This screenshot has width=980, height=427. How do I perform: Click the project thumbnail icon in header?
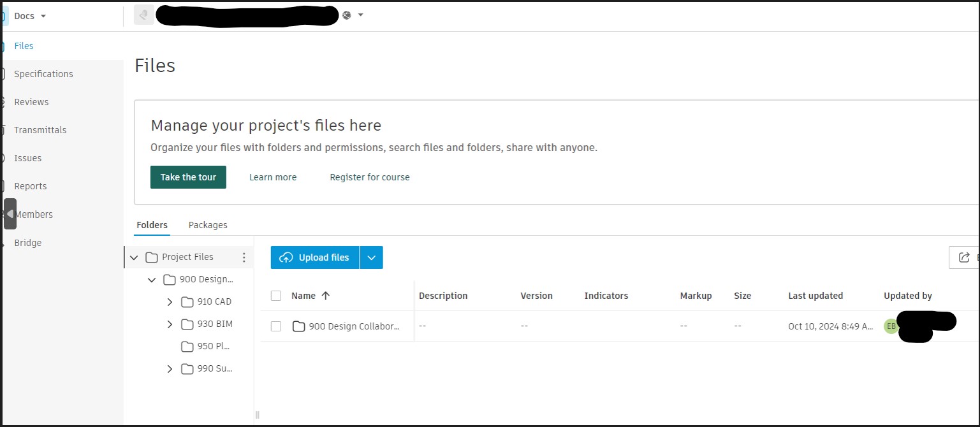[143, 15]
